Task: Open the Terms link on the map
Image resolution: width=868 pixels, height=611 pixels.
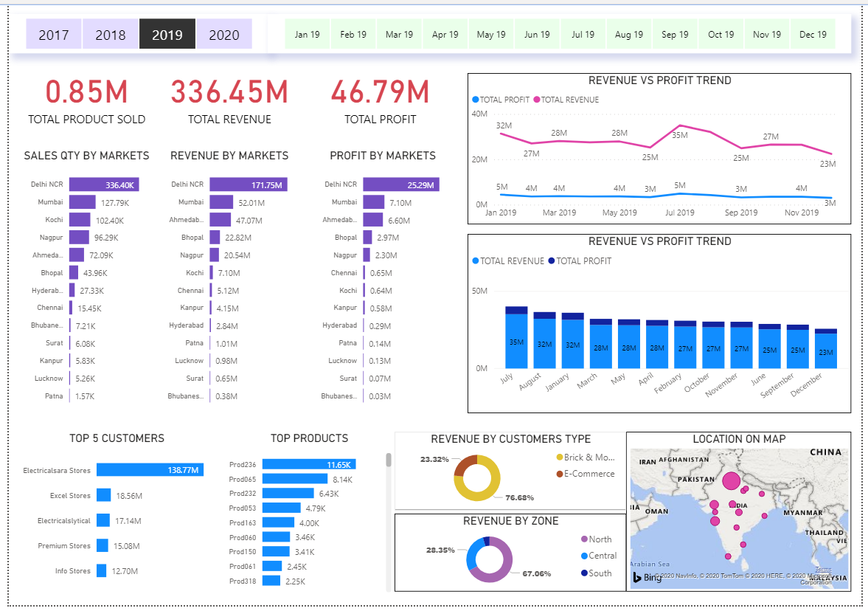Action: pos(822,570)
